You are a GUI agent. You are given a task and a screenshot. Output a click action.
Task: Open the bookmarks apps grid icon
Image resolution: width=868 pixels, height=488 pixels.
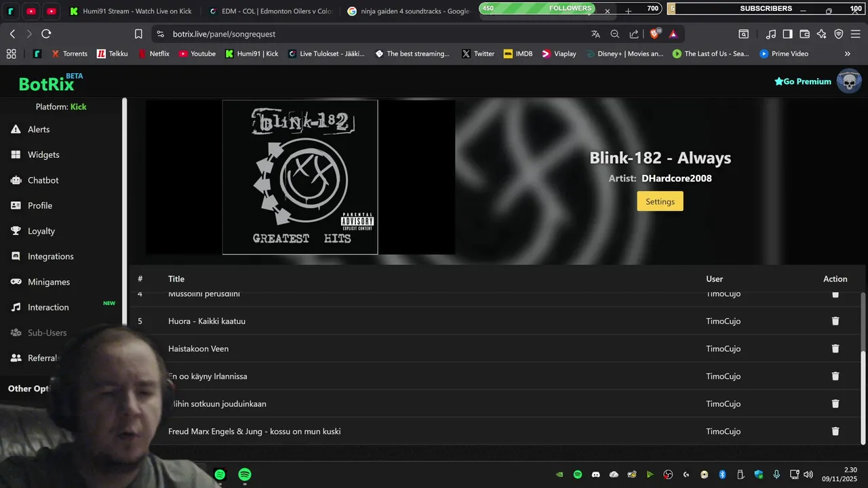[11, 54]
